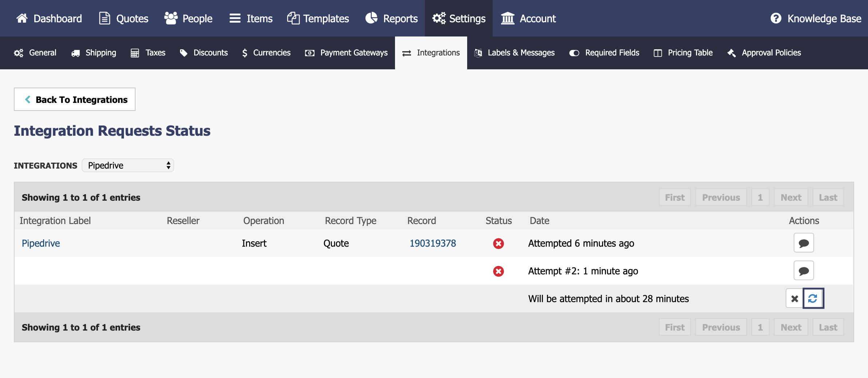868x378 pixels.
Task: Click the bottom Last pagination button
Action: [x=828, y=327]
